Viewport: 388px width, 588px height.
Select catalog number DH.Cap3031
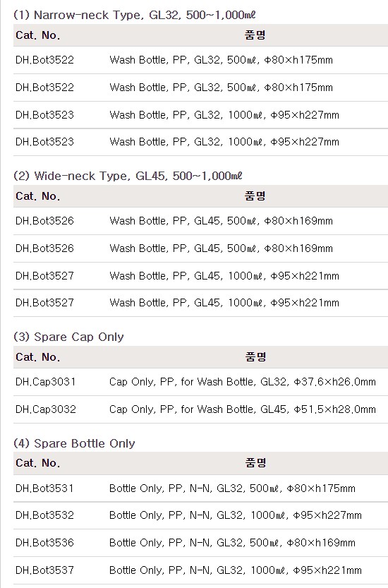coord(46,382)
